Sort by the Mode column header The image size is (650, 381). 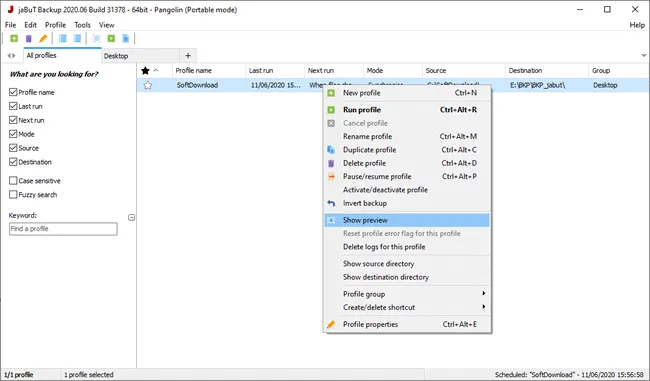pos(393,70)
